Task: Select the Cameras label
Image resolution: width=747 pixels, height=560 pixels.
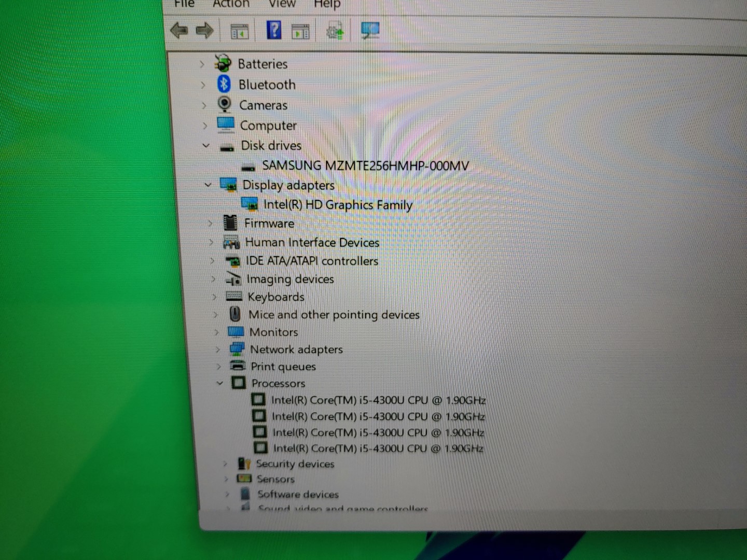Action: 263,105
